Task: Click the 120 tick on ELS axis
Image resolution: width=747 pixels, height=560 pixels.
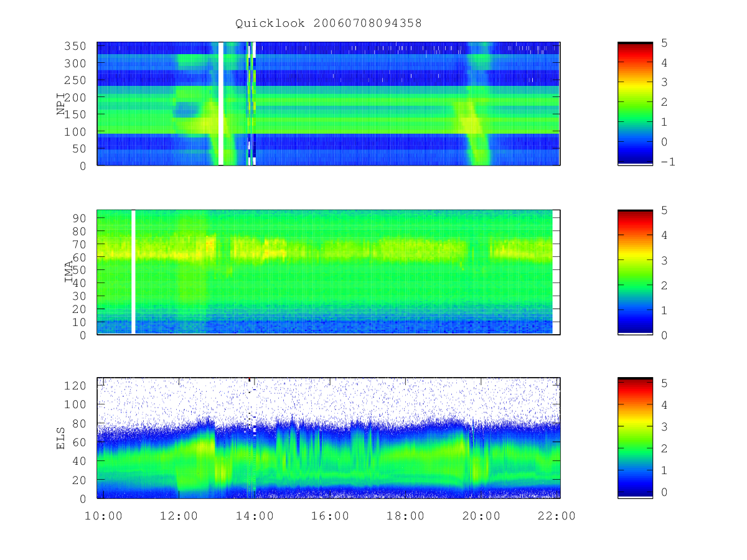Action: [x=77, y=385]
